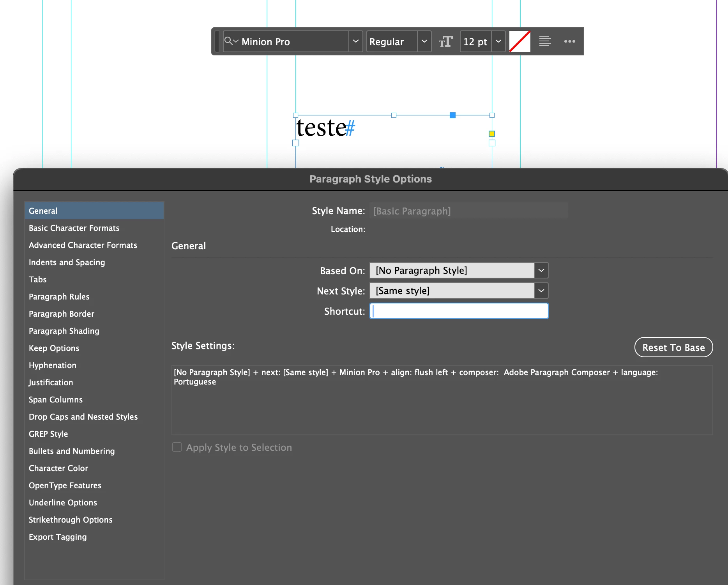The height and width of the screenshot is (585, 728).
Task: Expand the Regular font style dropdown
Action: 424,41
